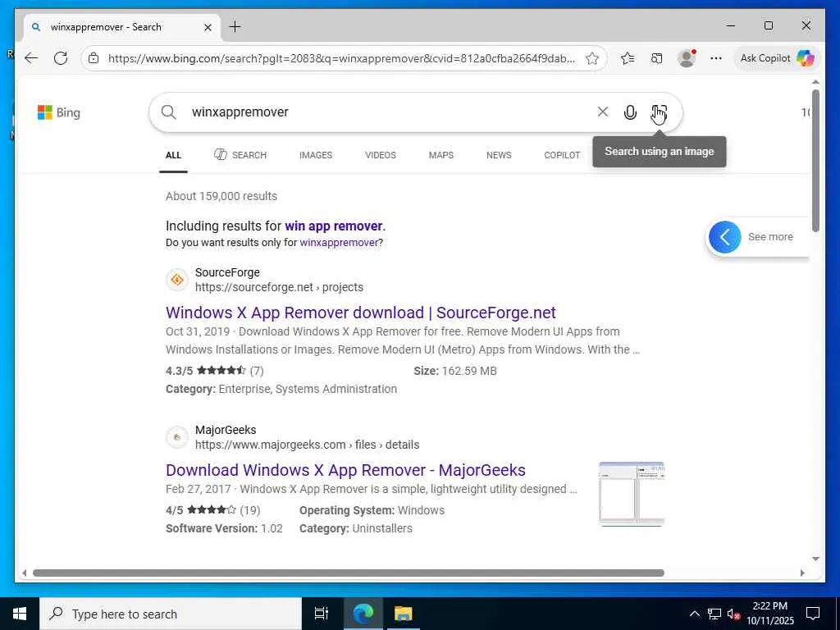Click the Edge address bar URL
840x630 pixels.
tap(341, 58)
